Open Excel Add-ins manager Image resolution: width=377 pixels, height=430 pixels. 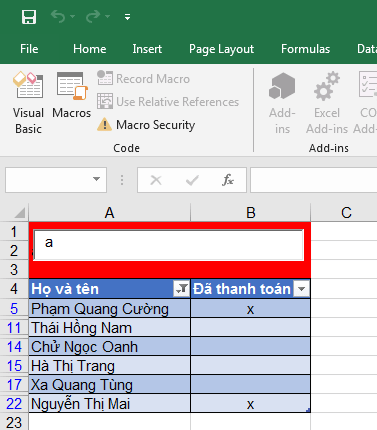point(327,102)
